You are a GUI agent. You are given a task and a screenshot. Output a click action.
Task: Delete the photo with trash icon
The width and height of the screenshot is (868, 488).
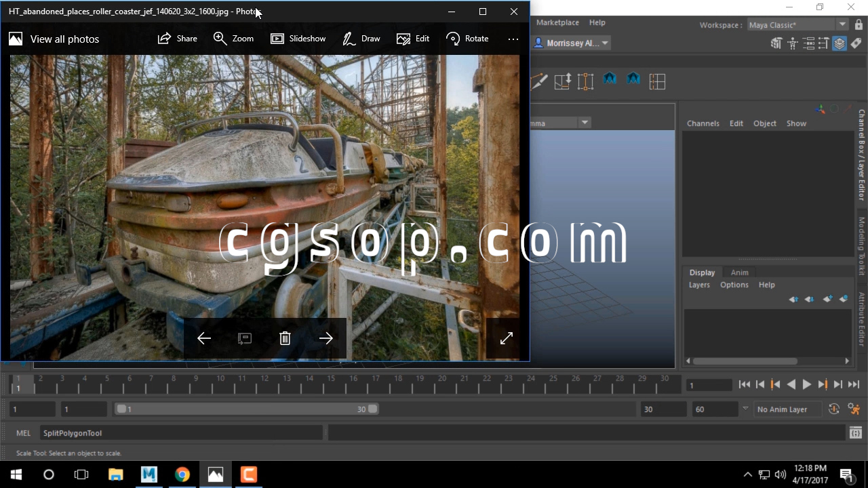coord(285,338)
